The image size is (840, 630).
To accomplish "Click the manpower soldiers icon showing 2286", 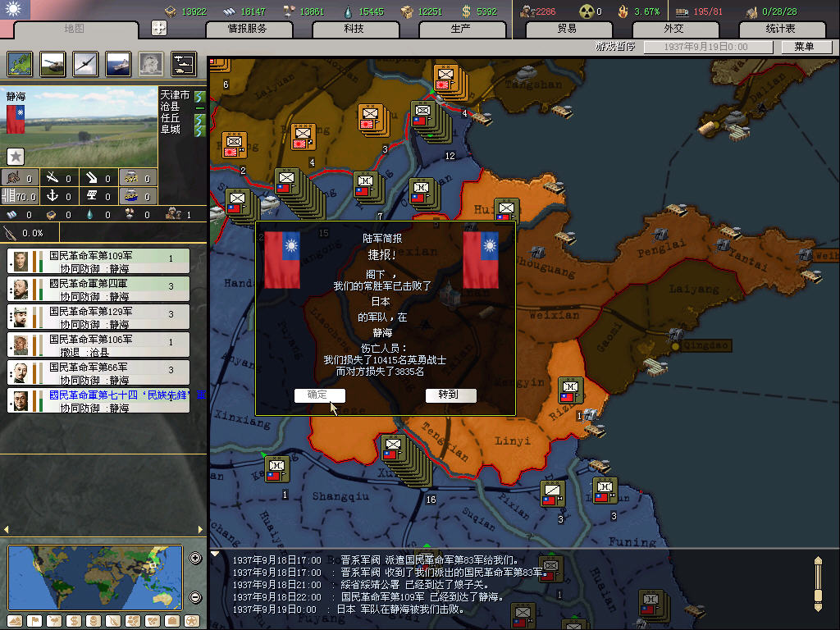I will point(527,11).
